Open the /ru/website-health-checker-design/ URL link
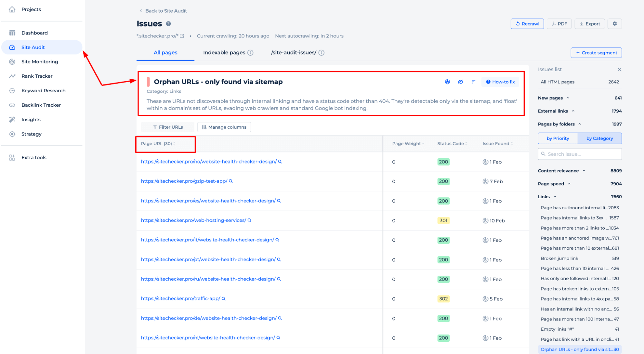 [x=208, y=279]
